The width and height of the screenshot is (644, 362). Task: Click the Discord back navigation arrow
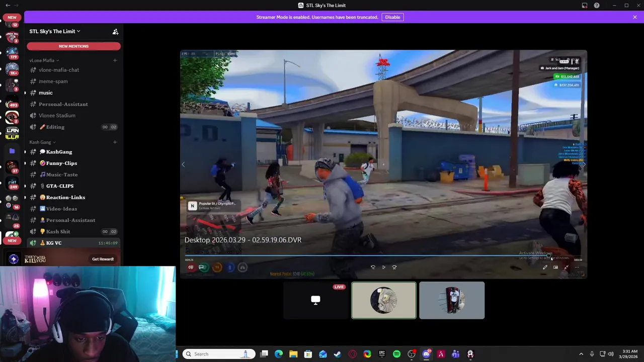coord(8,6)
